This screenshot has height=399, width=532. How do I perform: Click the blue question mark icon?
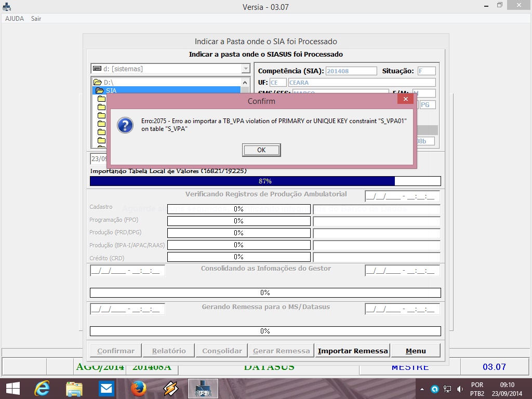[125, 125]
